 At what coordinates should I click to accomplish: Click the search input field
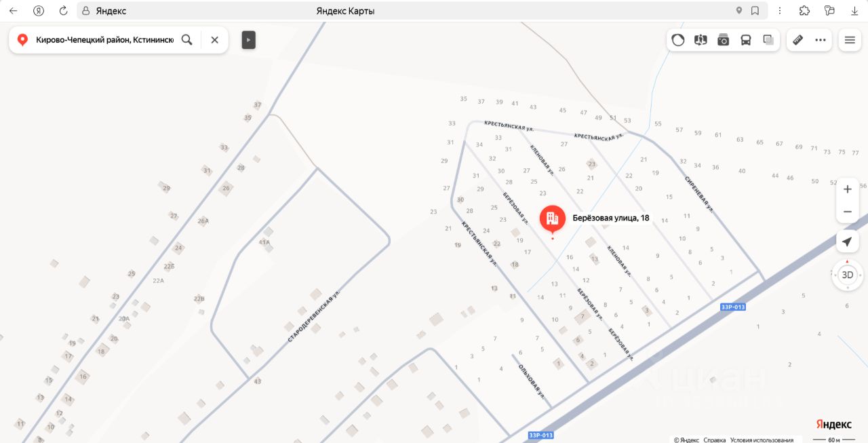pos(104,40)
